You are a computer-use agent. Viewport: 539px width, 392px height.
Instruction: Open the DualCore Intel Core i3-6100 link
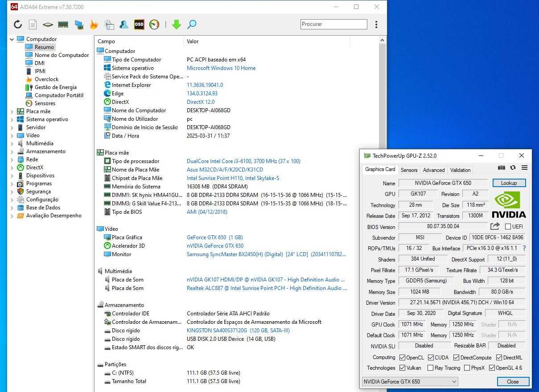pos(243,161)
